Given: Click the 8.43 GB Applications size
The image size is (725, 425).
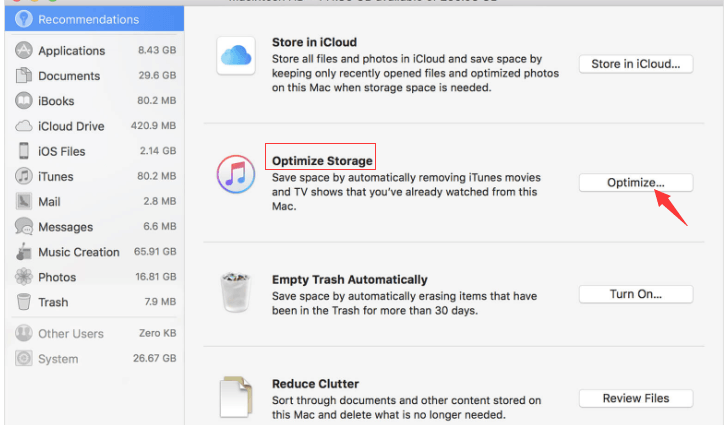Looking at the screenshot, I should 157,50.
